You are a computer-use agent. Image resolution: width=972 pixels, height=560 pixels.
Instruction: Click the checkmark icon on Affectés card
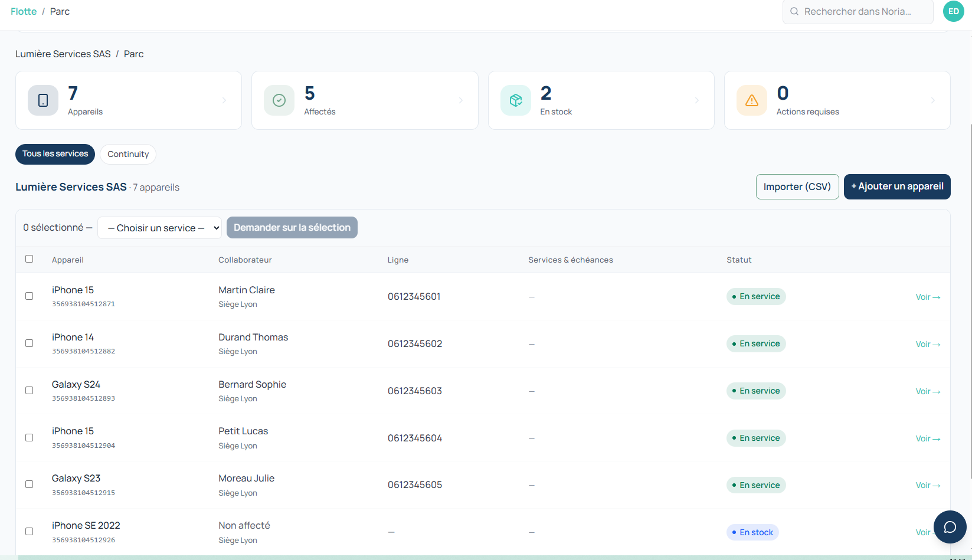[279, 100]
